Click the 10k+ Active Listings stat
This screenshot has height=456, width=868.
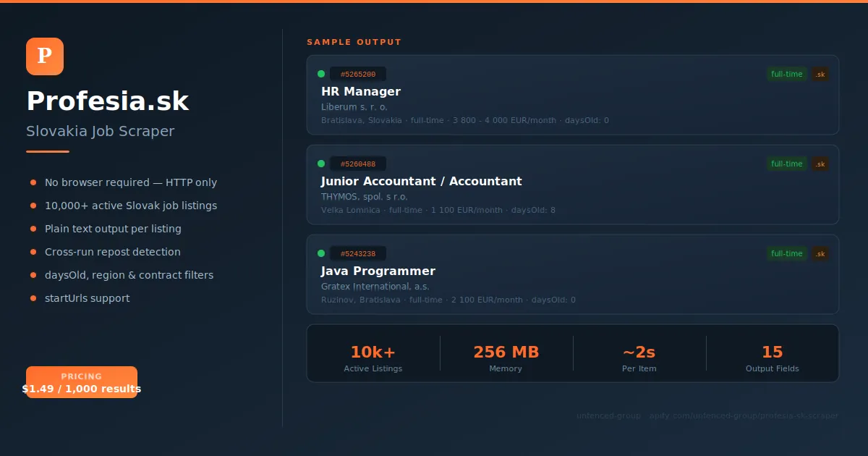pyautogui.click(x=373, y=358)
